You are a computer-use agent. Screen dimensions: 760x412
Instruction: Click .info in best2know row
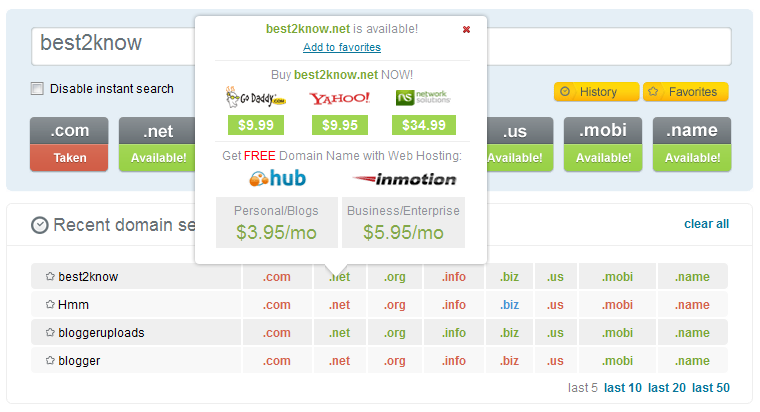click(454, 277)
